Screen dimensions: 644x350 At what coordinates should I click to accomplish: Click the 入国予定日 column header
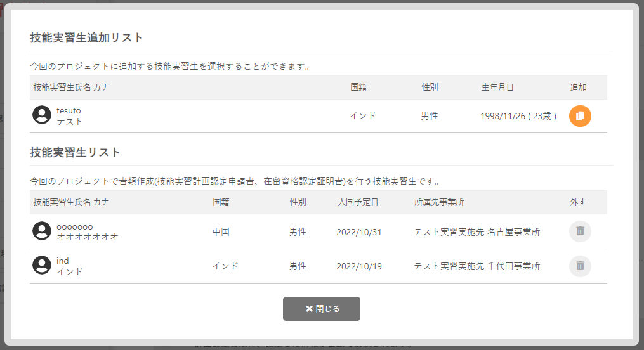358,202
